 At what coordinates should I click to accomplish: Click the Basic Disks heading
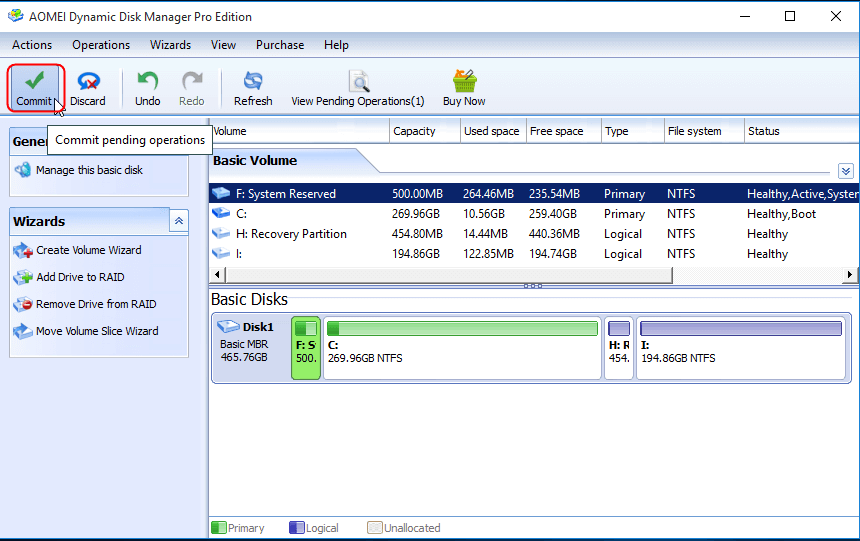(250, 299)
